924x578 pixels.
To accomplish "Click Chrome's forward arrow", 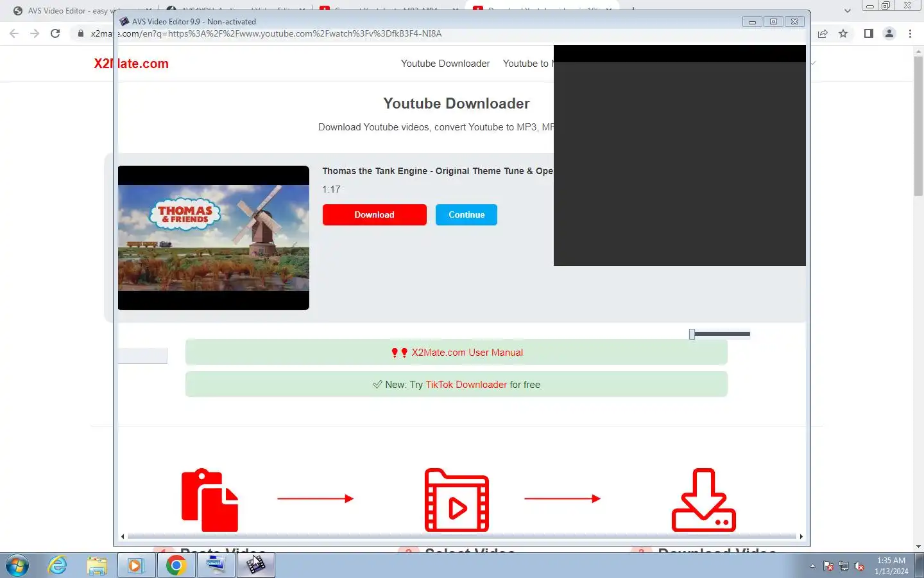I will point(35,33).
